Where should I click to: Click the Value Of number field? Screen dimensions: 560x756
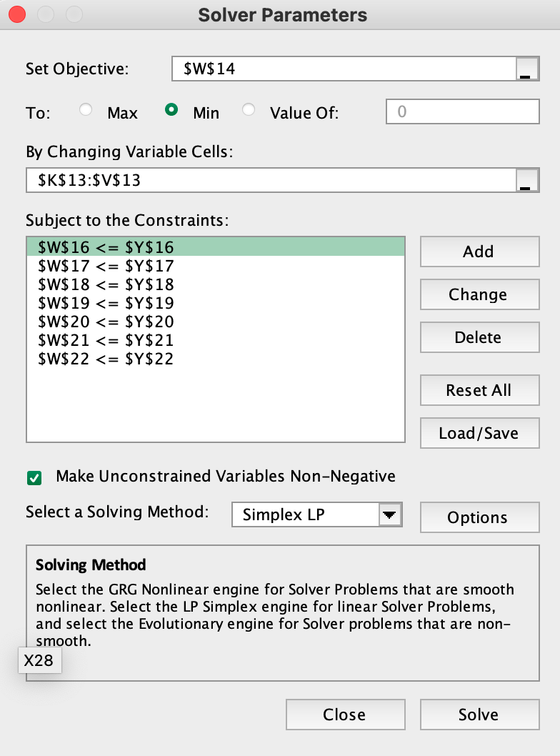point(462,111)
